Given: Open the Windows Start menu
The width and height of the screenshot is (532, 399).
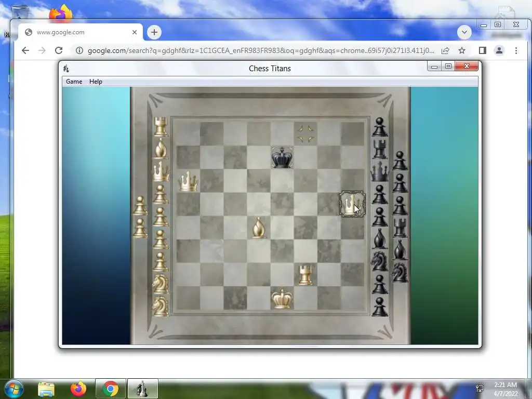Looking at the screenshot, I should pos(14,389).
